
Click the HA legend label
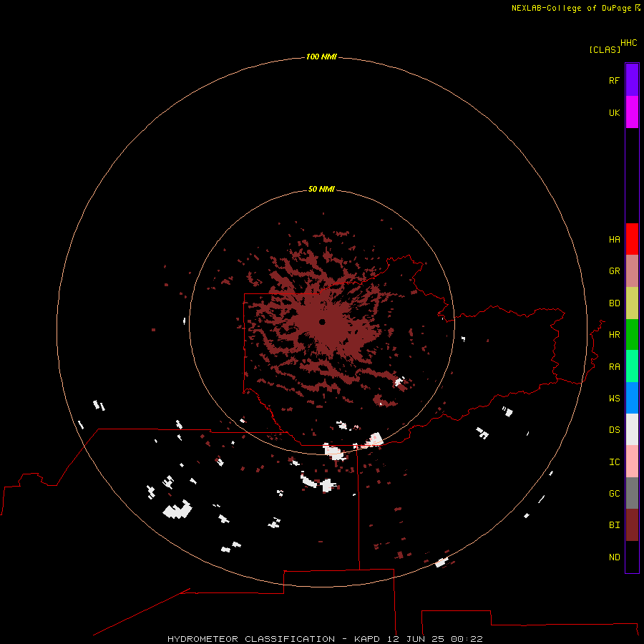[x=614, y=240]
